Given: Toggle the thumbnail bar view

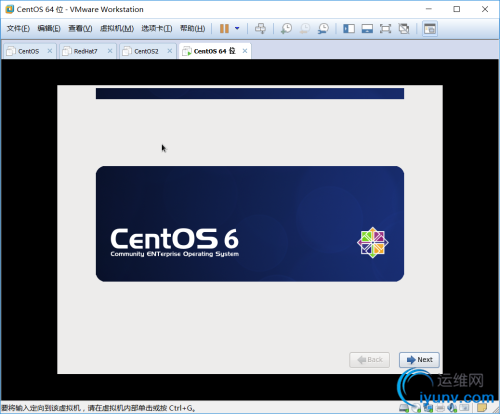Looking at the screenshot, I should 367,29.
